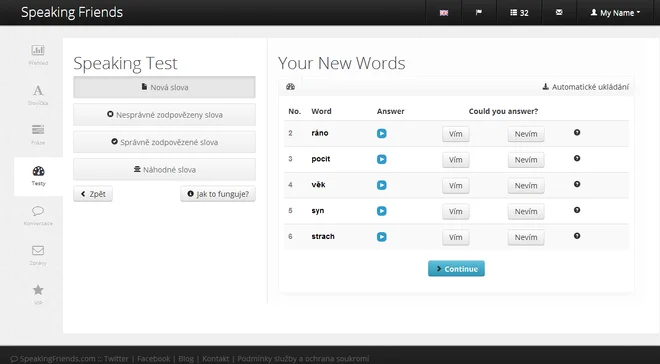
Task: Play the answer audio for ráno
Action: click(x=381, y=133)
